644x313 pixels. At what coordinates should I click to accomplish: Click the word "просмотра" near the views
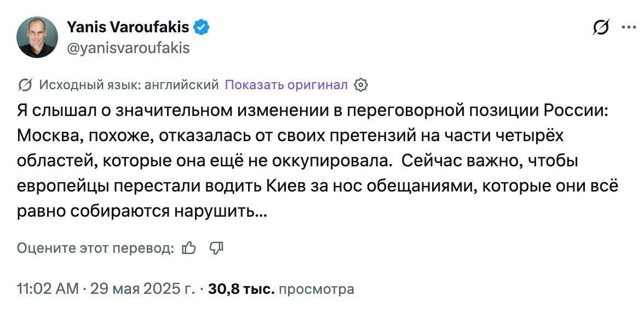click(317, 288)
